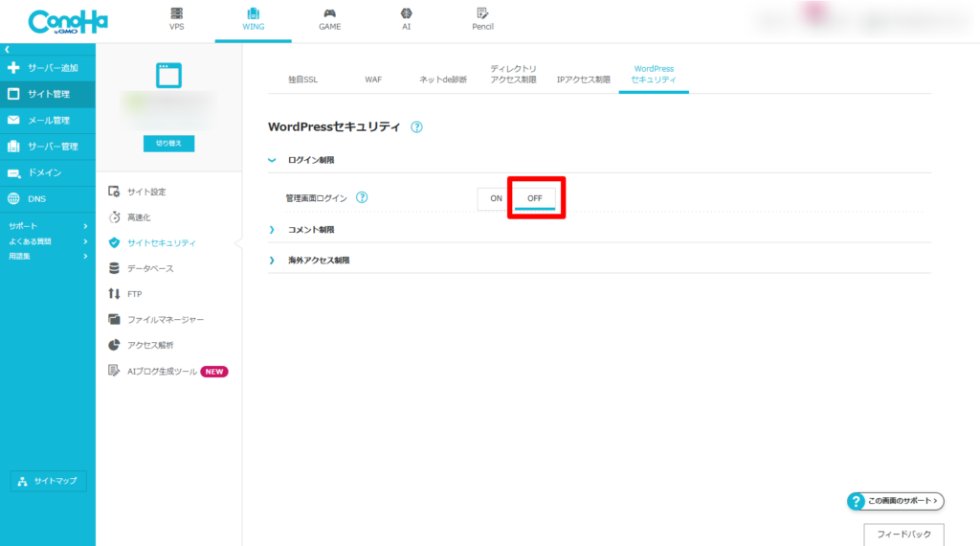Select the WING service tab
Viewport: 980px width, 546px height.
tap(253, 19)
